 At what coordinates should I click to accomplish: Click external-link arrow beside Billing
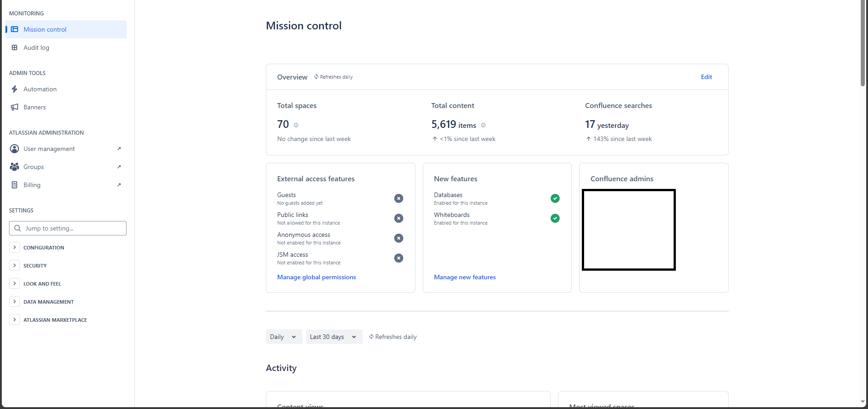point(119,185)
